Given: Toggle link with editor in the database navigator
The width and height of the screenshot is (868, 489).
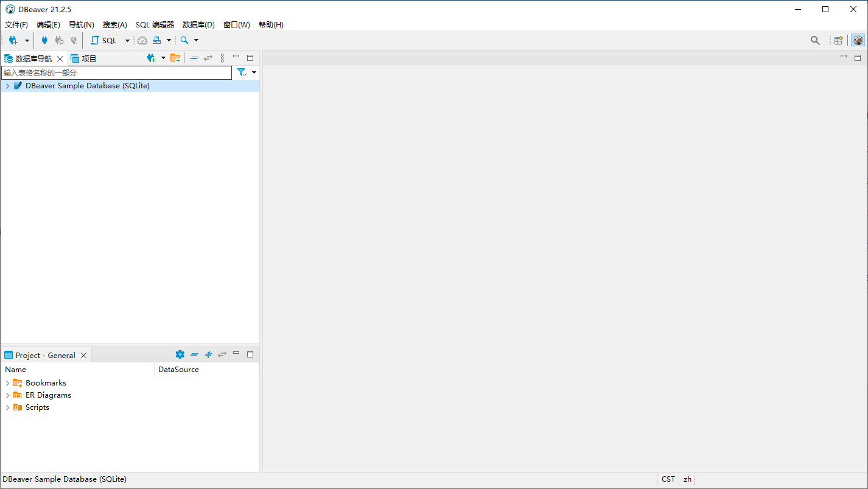Looking at the screenshot, I should point(208,58).
